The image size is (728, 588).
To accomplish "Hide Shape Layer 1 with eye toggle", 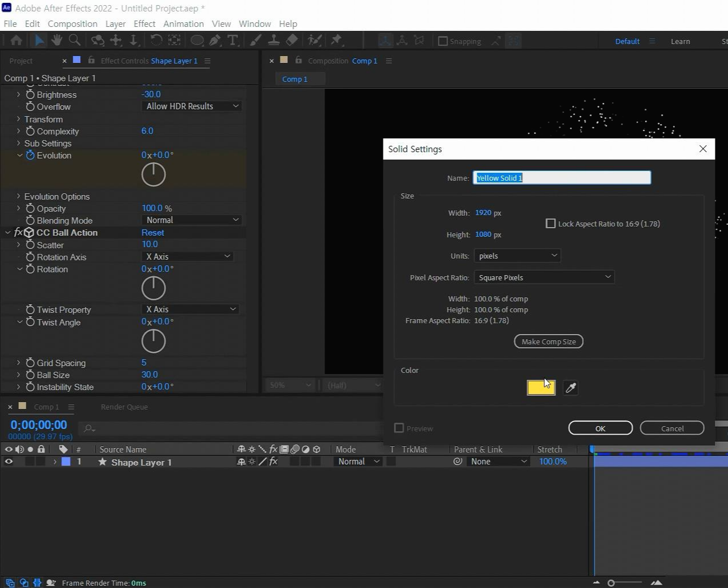I will tap(9, 462).
